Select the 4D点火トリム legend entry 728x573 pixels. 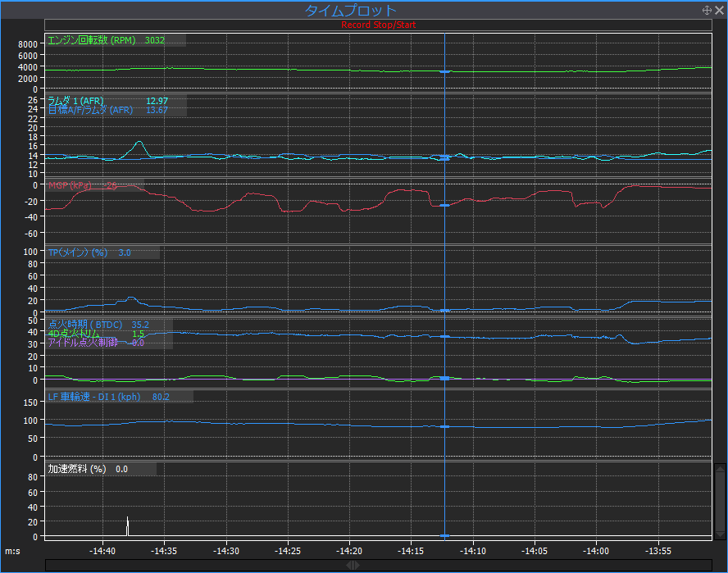pyautogui.click(x=75, y=334)
